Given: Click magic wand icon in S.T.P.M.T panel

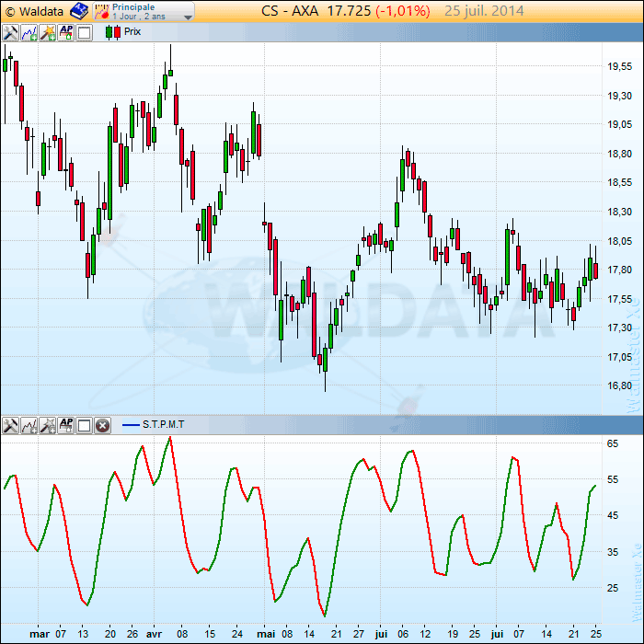Looking at the screenshot, I should (47, 425).
